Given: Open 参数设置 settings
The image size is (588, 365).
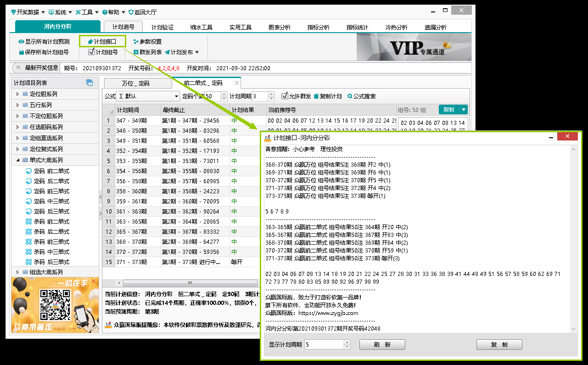Looking at the screenshot, I should [136, 42].
